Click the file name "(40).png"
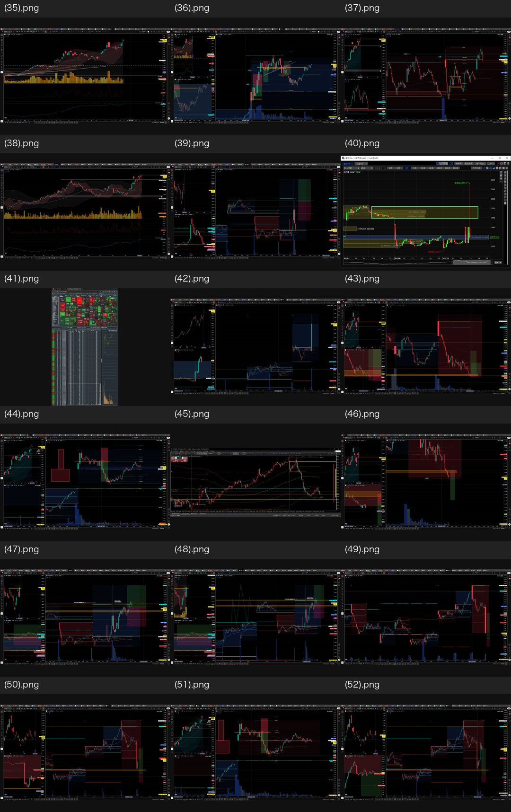The width and height of the screenshot is (511, 812). click(x=362, y=143)
